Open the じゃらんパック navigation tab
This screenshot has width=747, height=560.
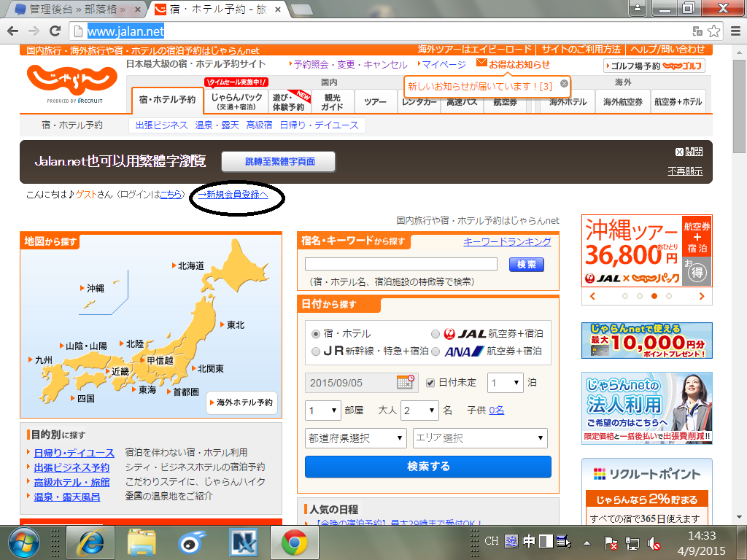point(237,101)
